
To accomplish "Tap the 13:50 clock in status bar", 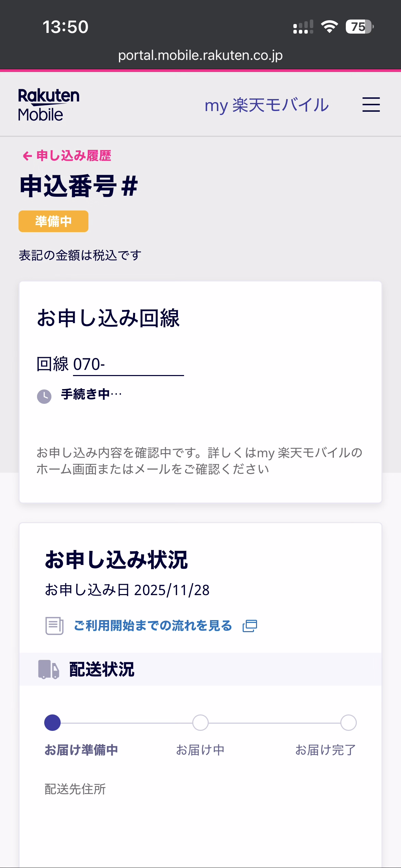I will coord(65,27).
